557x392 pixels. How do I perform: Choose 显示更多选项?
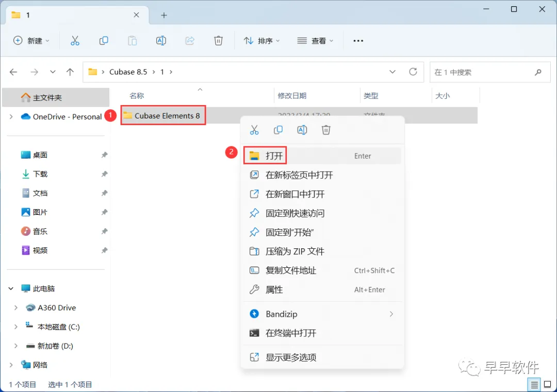(322, 357)
